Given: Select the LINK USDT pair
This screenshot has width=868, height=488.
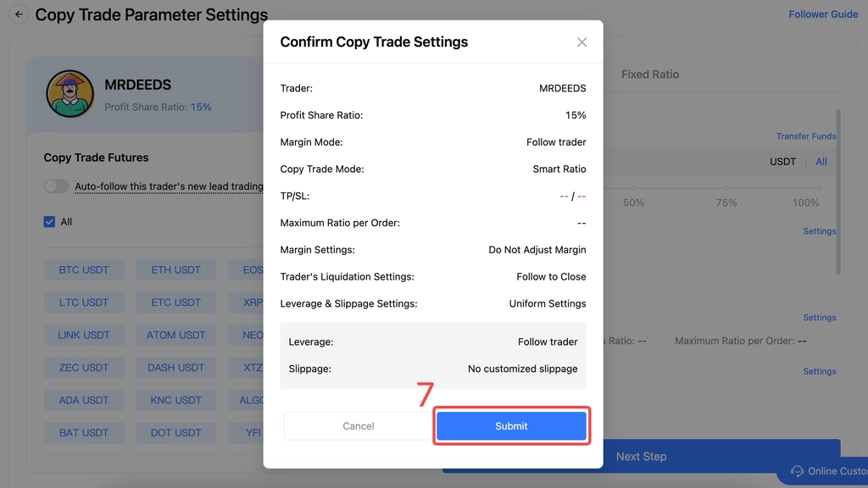Looking at the screenshot, I should coord(84,335).
